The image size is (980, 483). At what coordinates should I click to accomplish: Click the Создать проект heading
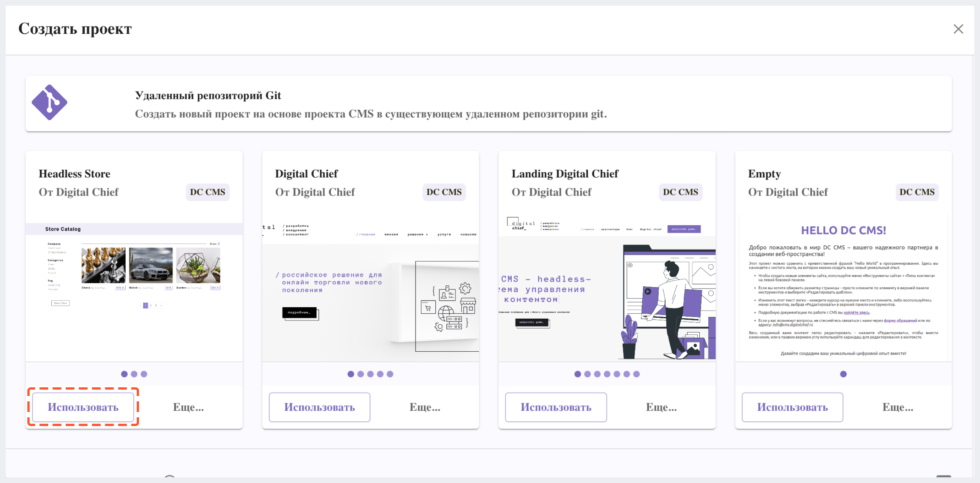click(x=75, y=29)
